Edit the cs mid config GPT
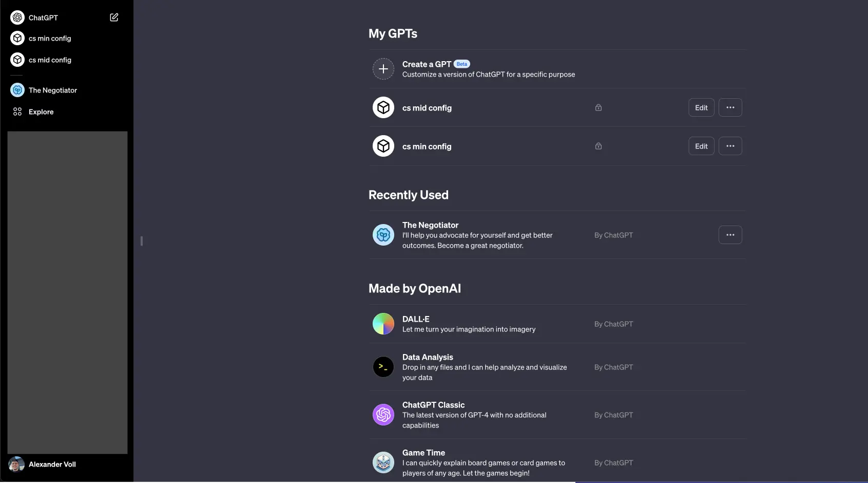This screenshot has height=483, width=868. click(x=701, y=107)
